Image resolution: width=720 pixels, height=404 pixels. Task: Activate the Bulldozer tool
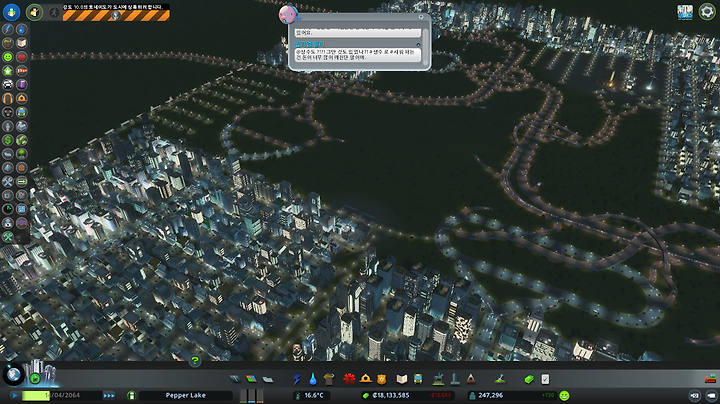[710, 379]
